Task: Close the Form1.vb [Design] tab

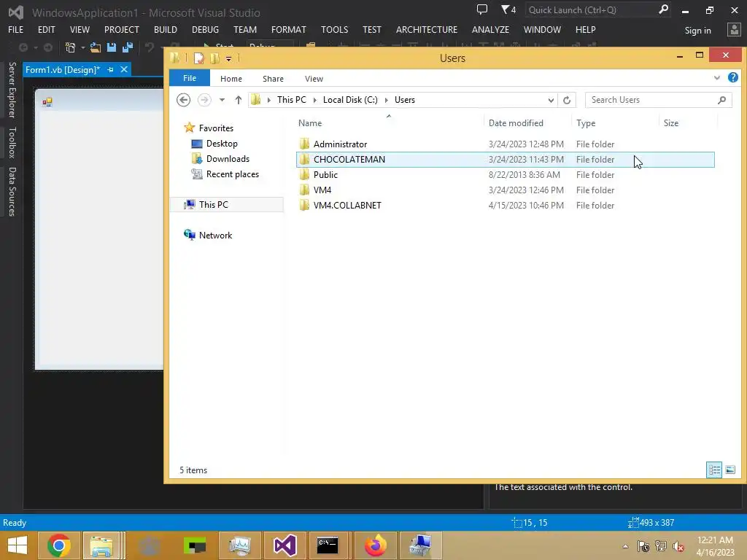Action: pyautogui.click(x=124, y=69)
